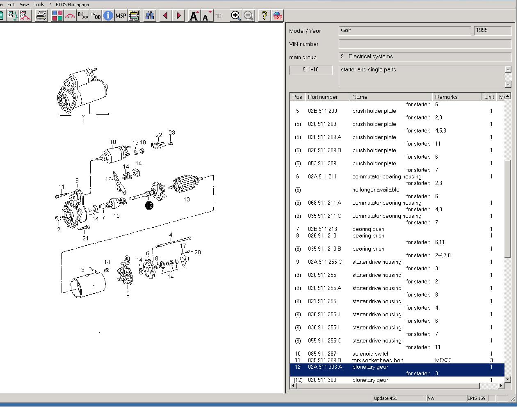This screenshot has width=525, height=420.
Task: Increase font size with large A icon
Action: coord(194,16)
